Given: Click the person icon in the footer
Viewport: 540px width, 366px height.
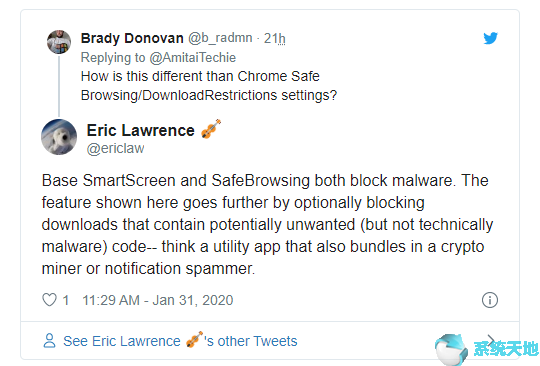Looking at the screenshot, I should (49, 341).
